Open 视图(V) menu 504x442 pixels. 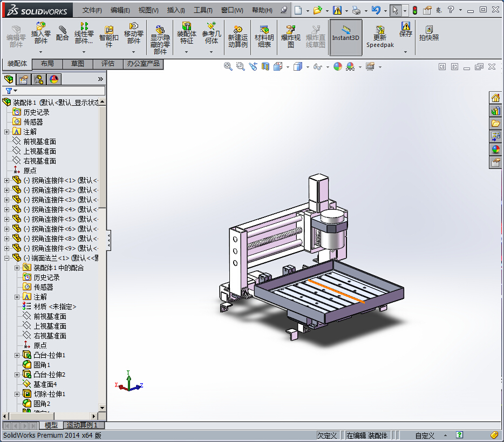pyautogui.click(x=148, y=10)
